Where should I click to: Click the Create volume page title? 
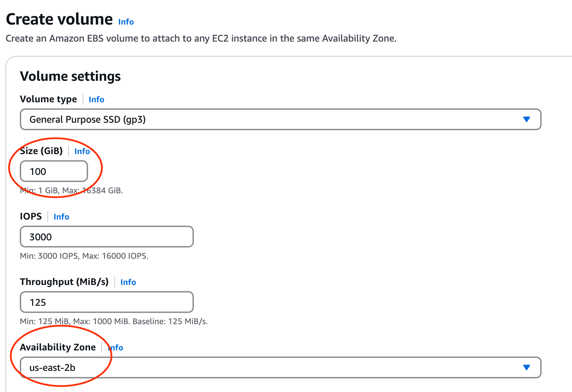click(59, 19)
